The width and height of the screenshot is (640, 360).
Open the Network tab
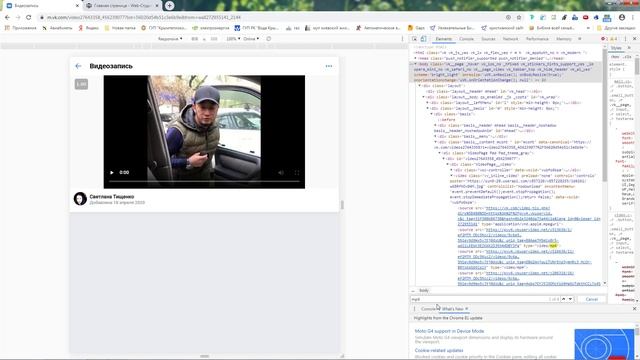510,39
